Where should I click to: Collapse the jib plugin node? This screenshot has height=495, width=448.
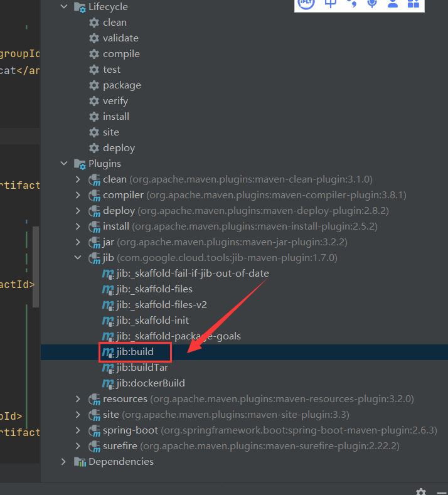point(78,258)
